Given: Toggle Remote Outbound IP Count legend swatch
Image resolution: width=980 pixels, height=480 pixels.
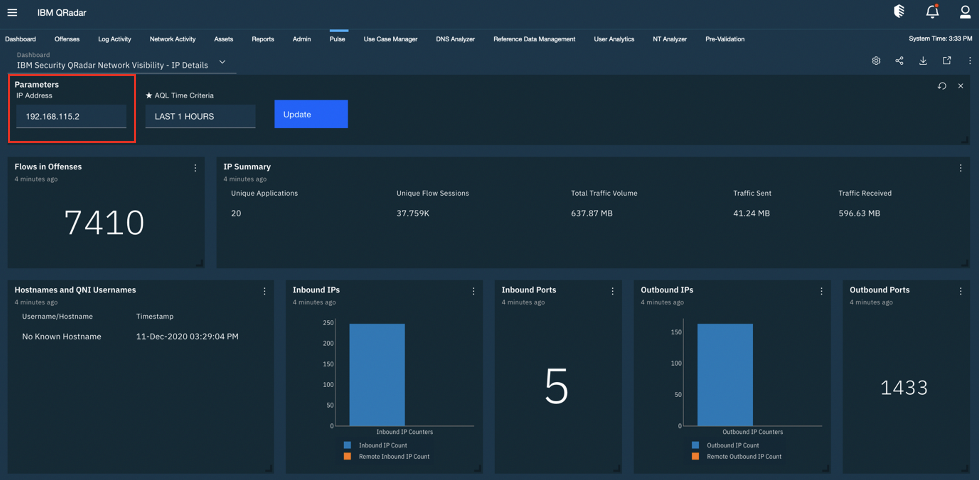Looking at the screenshot, I should click(695, 456).
